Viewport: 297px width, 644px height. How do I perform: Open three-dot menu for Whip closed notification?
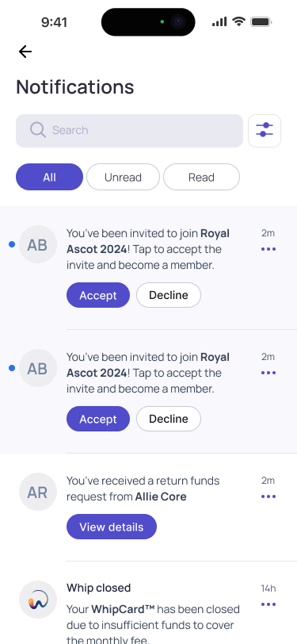click(268, 604)
